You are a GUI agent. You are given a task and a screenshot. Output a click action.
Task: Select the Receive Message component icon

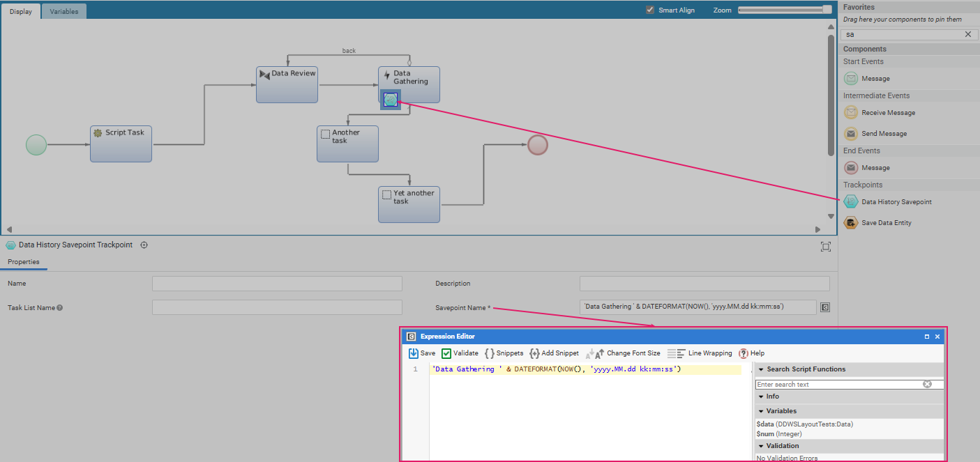pos(851,113)
